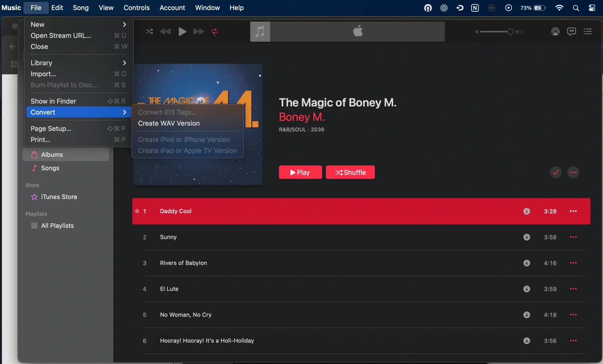
Task: Toggle the album's added checkmark
Action: point(556,172)
